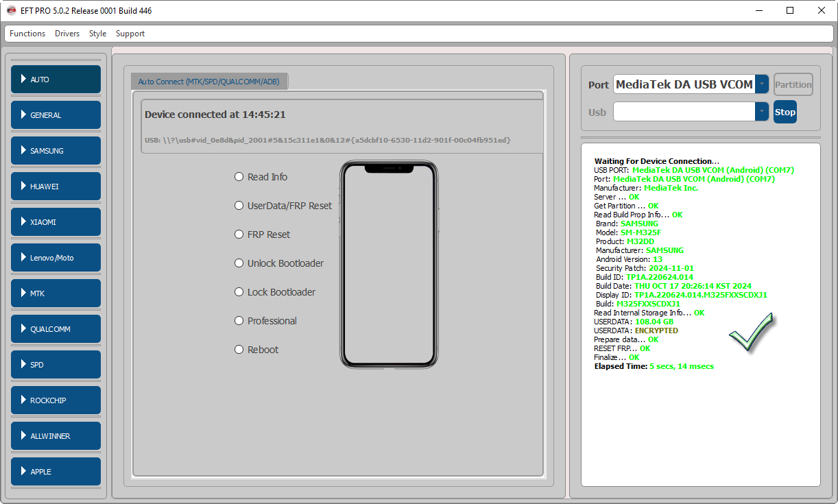The image size is (838, 504).
Task: Click the MediaTek DA USB VCOM port field
Action: [684, 84]
